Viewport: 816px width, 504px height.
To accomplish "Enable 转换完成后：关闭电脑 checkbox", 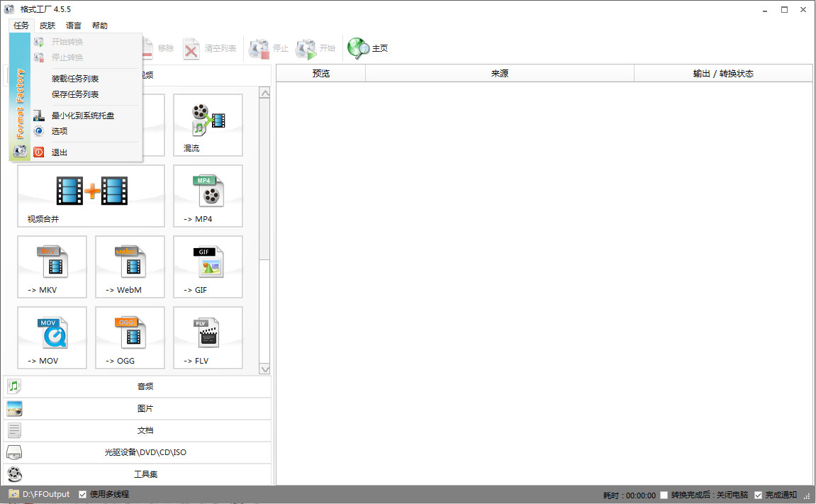I will tap(664, 495).
